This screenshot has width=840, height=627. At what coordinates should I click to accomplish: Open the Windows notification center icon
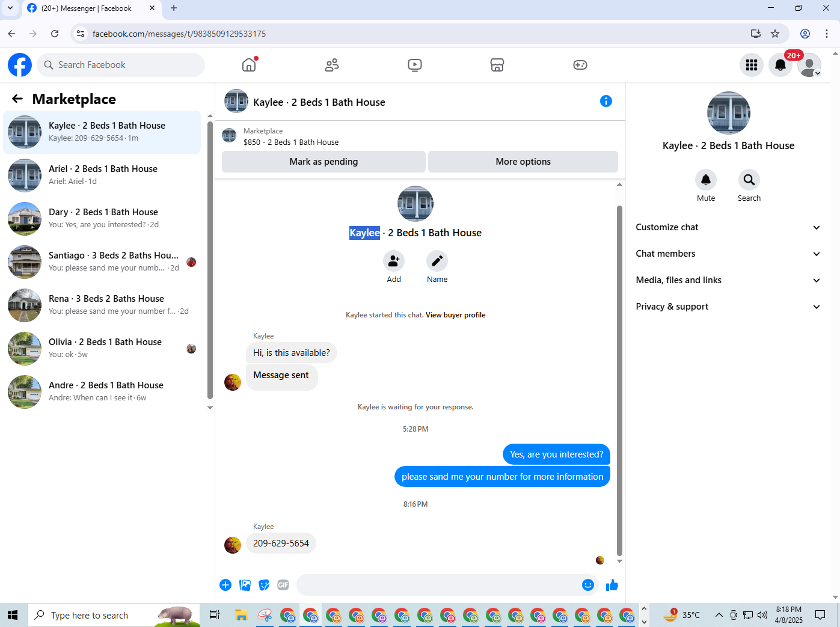click(x=820, y=615)
